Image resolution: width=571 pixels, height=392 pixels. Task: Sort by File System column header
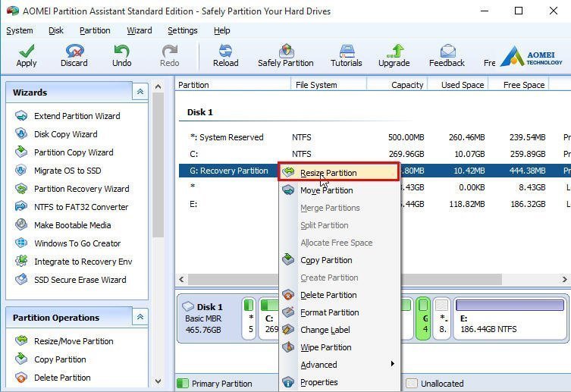329,85
